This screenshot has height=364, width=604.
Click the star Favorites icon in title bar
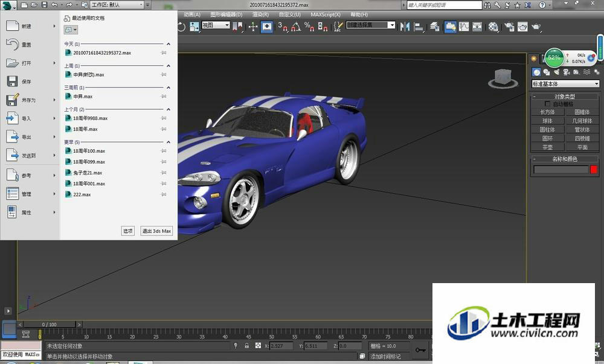[518, 5]
